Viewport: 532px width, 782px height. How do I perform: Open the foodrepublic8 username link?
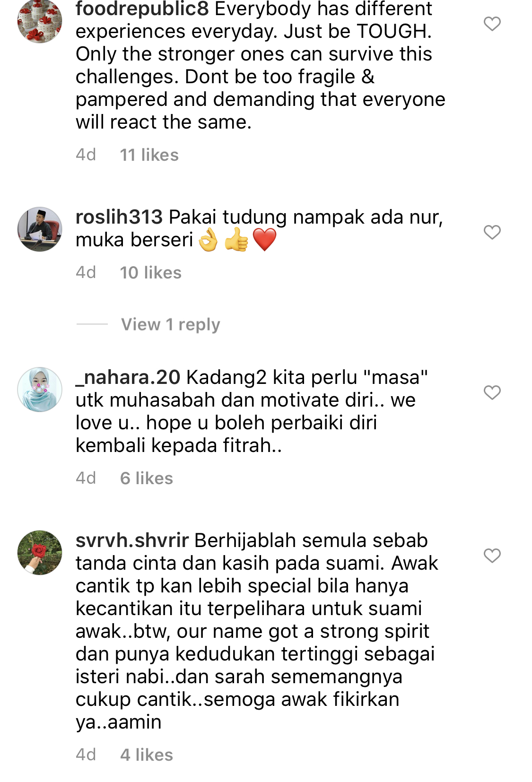142,9
